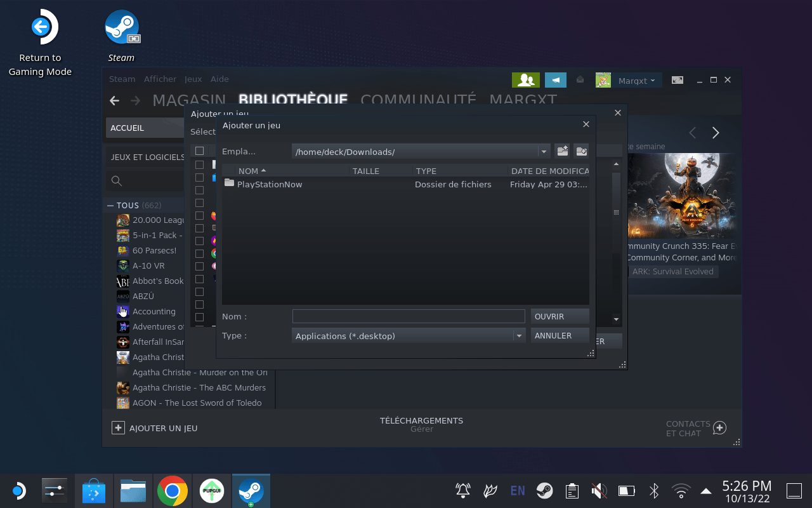Open the Type file filter dropdown

[x=520, y=336]
